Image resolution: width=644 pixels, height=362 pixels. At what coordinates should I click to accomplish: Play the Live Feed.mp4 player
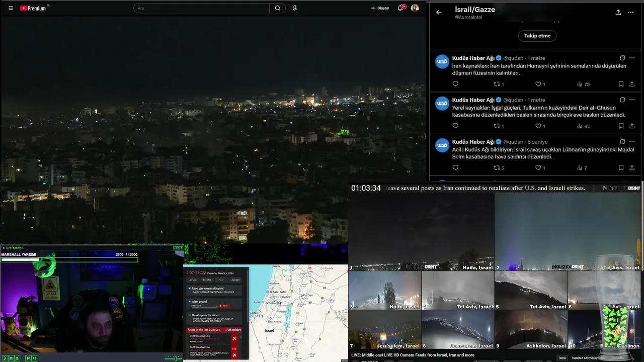(x=5, y=358)
